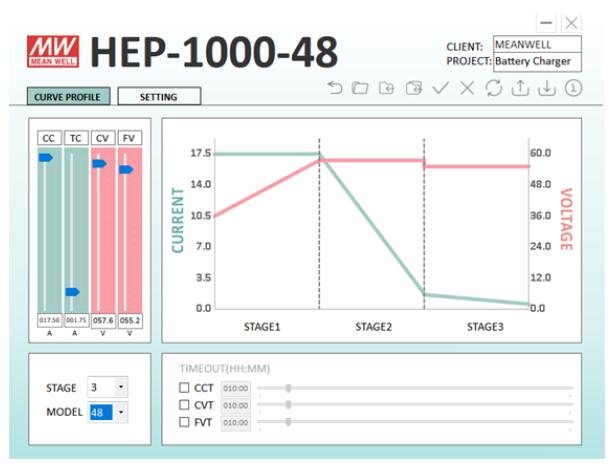Click the FVT timeout slider thumb
614x472 pixels.
[288, 421]
